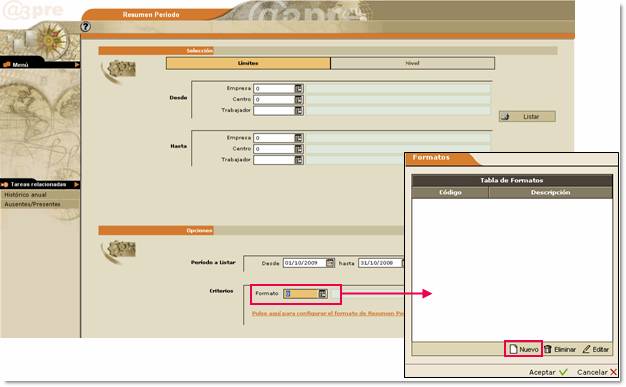Focus the Desde Centro input field
626x387 pixels.
pos(274,99)
